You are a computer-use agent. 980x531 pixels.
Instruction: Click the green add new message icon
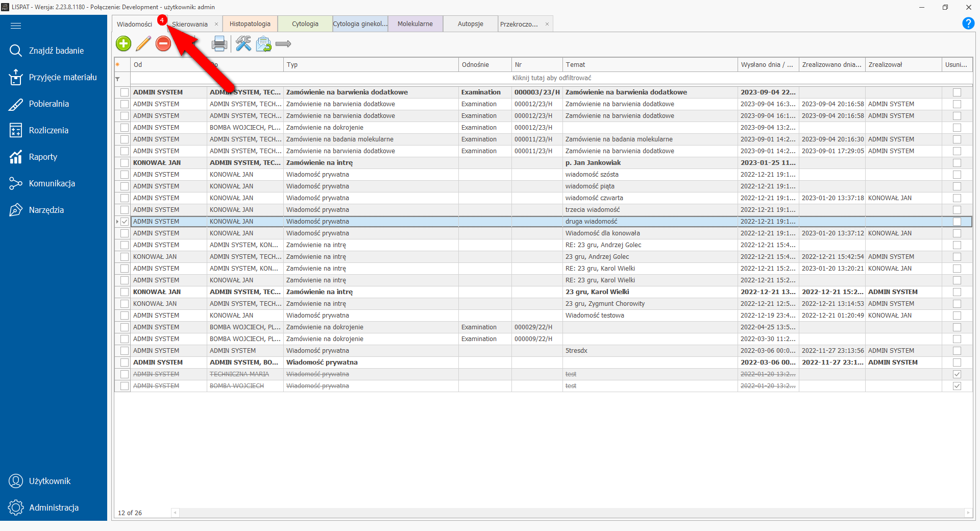point(124,44)
